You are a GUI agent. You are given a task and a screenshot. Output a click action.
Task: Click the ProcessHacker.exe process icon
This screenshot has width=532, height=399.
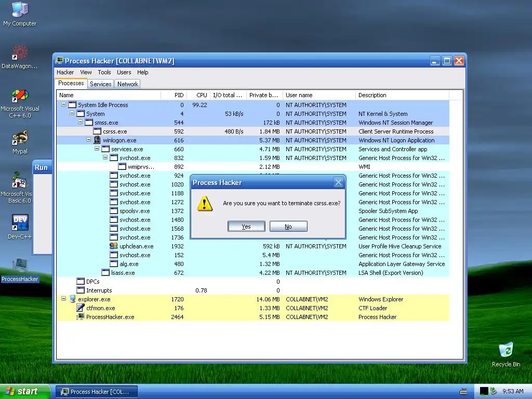click(x=81, y=316)
